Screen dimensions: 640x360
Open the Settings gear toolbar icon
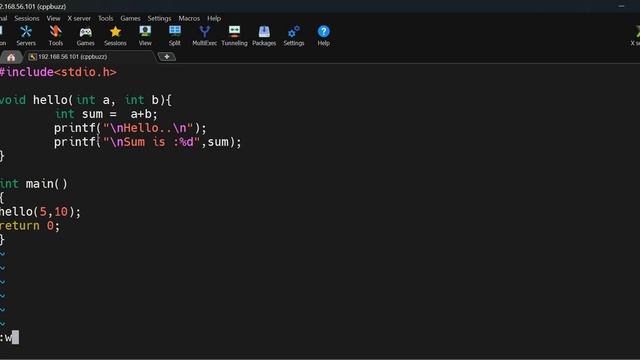[x=294, y=36]
